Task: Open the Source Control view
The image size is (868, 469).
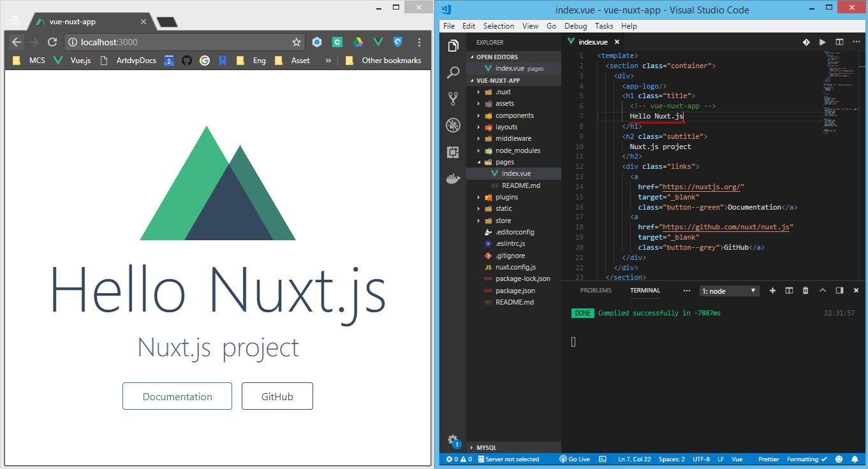Action: pyautogui.click(x=453, y=99)
